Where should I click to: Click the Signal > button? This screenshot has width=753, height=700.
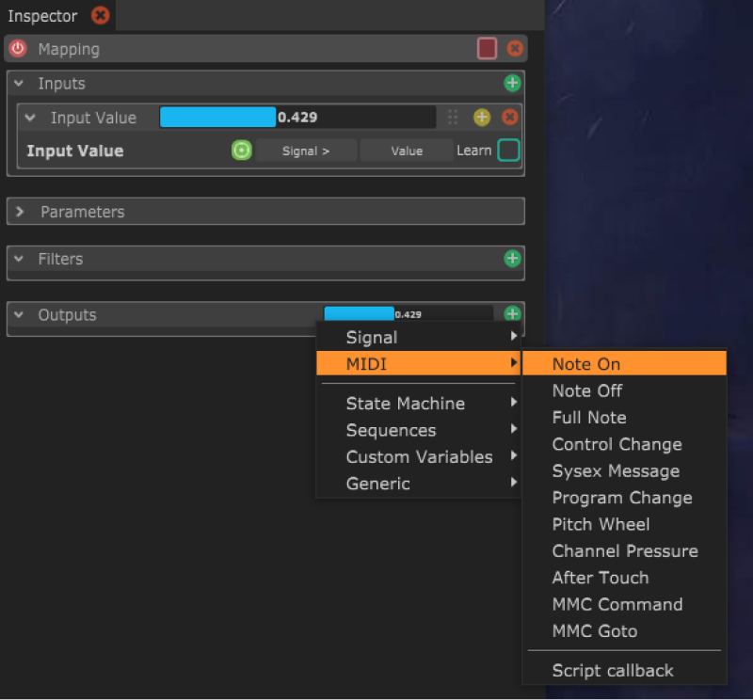(306, 151)
